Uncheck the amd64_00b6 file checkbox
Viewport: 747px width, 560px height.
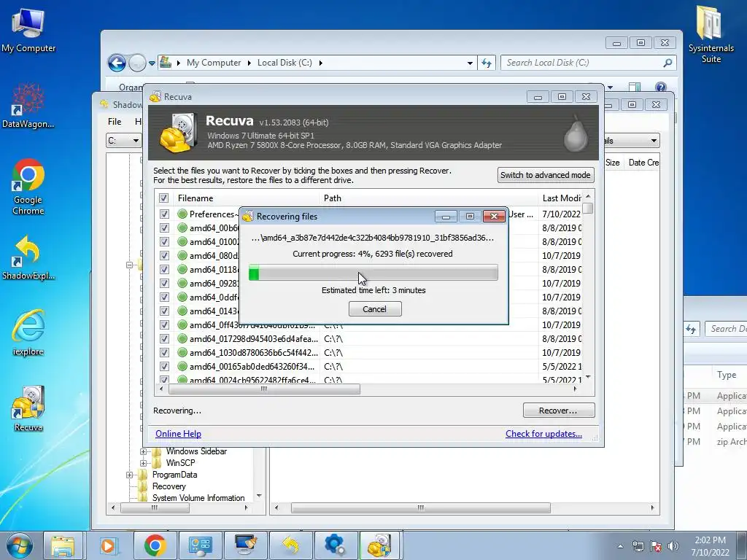[164, 228]
